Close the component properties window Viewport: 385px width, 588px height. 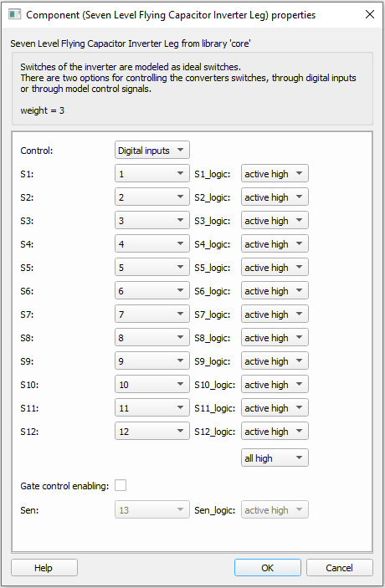click(x=370, y=14)
